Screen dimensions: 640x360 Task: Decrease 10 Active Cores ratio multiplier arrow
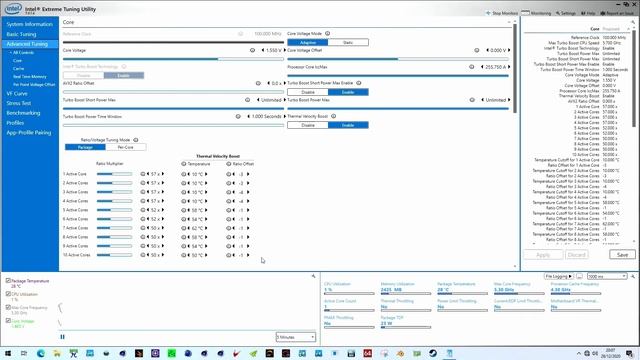coord(148,255)
